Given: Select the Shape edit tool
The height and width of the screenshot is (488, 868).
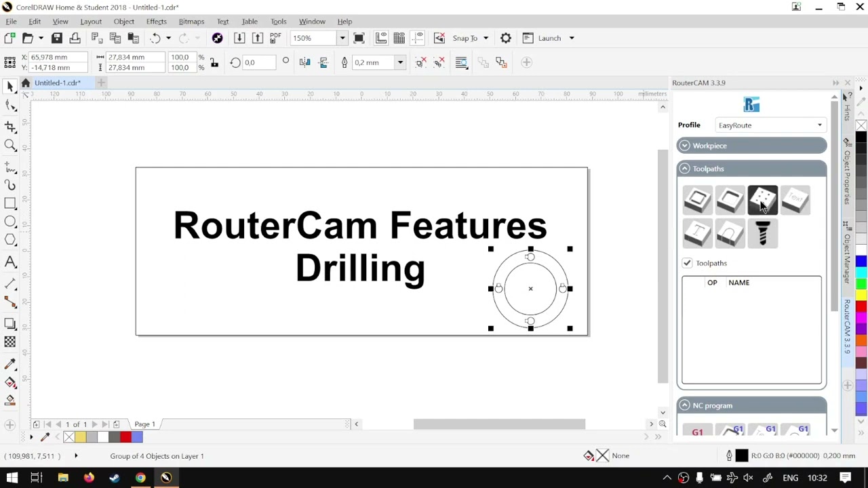Looking at the screenshot, I should pos(10,106).
